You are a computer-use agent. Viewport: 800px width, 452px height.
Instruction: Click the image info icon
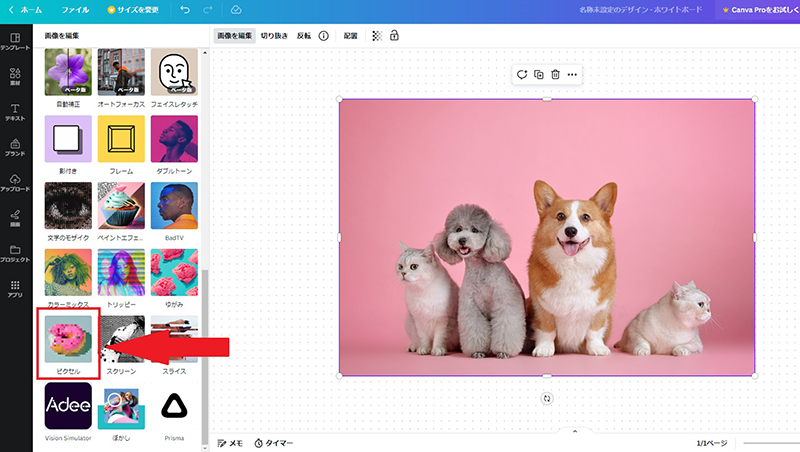point(323,36)
